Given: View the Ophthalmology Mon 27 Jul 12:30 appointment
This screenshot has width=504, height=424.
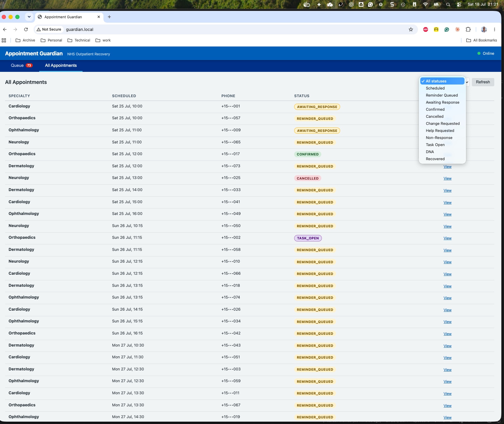Looking at the screenshot, I should point(447,382).
